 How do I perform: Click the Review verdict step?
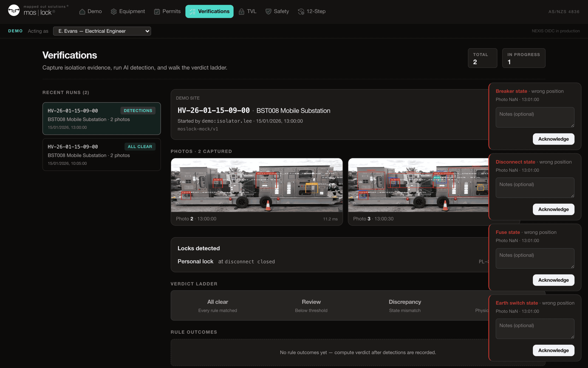click(x=311, y=305)
